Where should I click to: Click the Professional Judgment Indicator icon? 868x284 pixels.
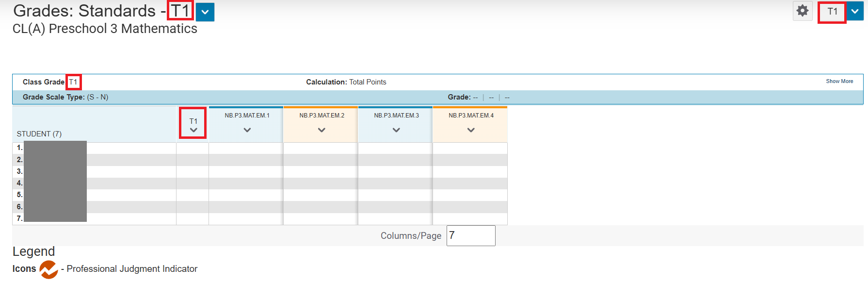48,269
